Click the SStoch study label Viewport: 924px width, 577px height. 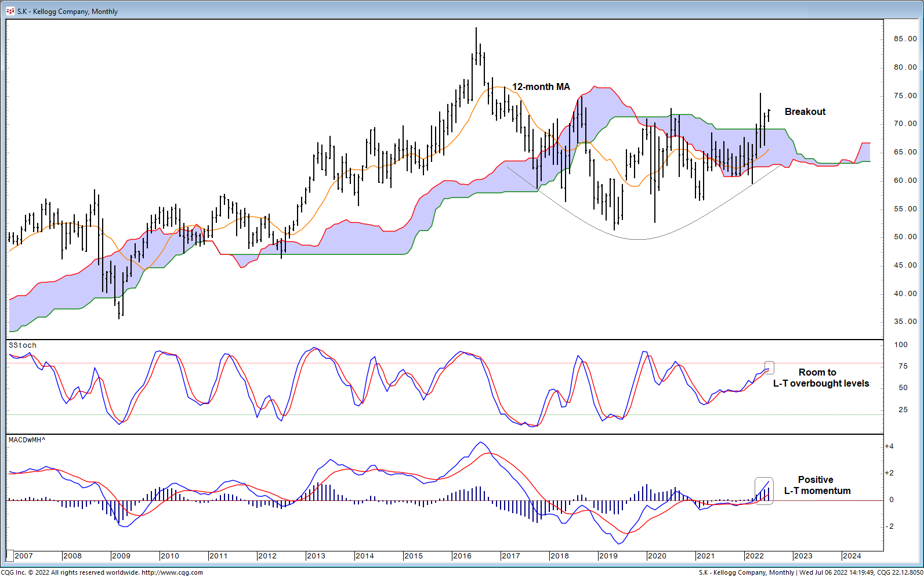point(23,345)
